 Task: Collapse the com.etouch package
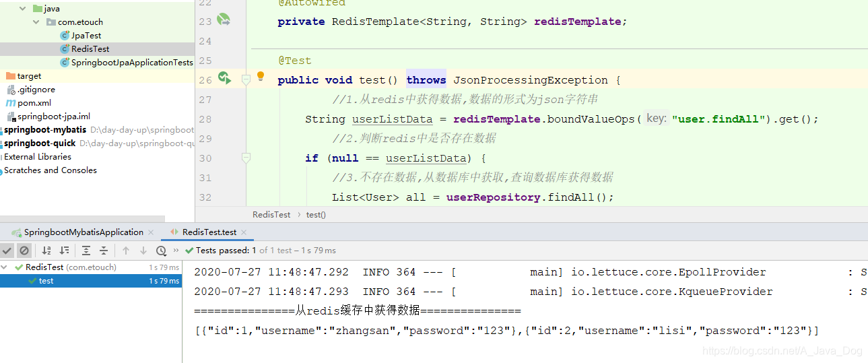tap(36, 22)
